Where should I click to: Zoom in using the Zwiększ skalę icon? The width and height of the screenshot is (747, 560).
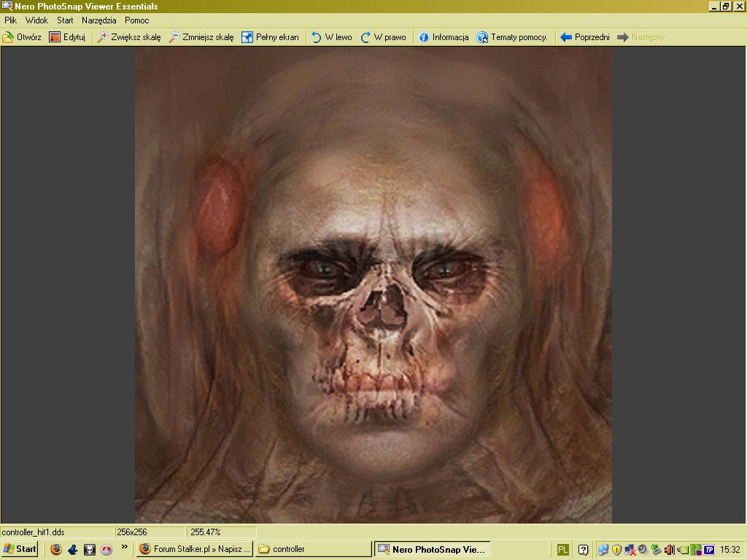coord(103,37)
